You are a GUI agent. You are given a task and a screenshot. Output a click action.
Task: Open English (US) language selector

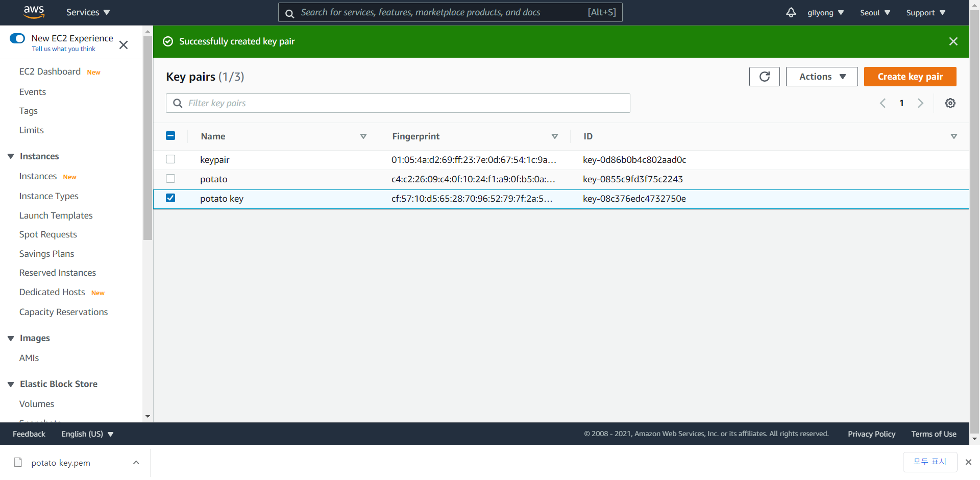pyautogui.click(x=87, y=434)
